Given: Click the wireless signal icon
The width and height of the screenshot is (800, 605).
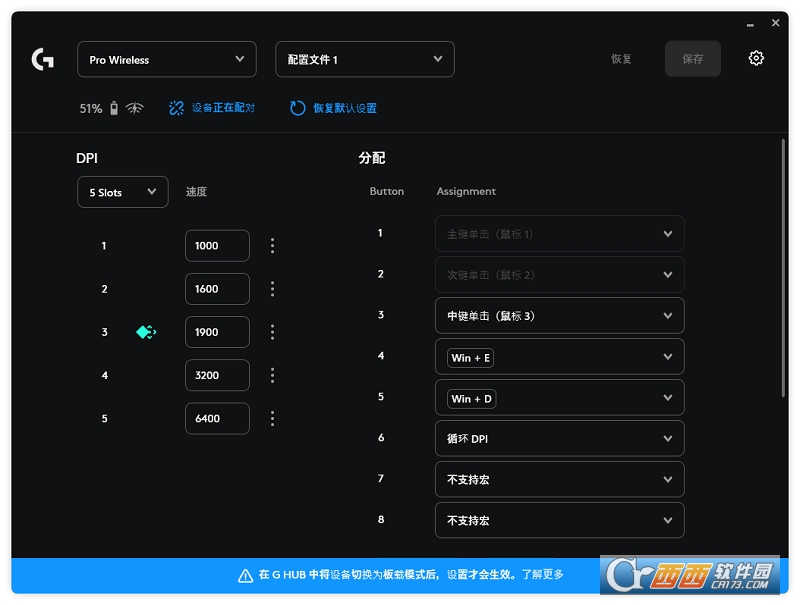Looking at the screenshot, I should point(135,108).
